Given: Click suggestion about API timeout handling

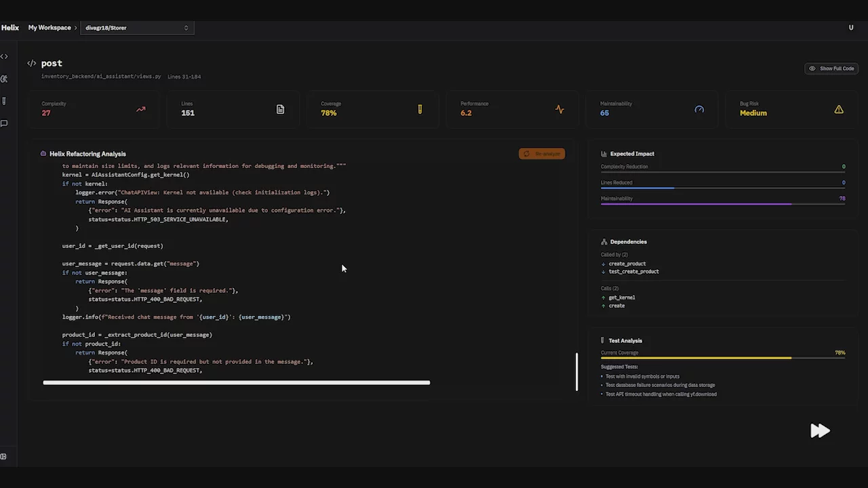Looking at the screenshot, I should click(661, 394).
